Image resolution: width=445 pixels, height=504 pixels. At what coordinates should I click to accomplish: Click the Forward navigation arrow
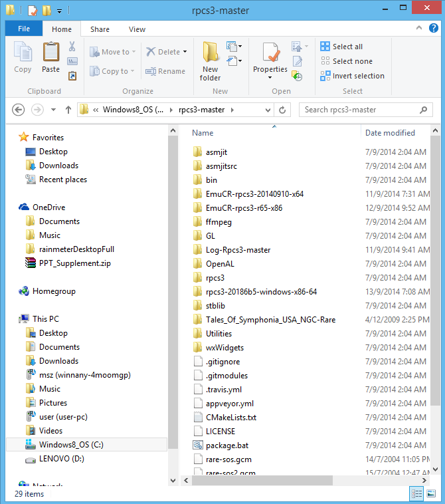tap(37, 110)
